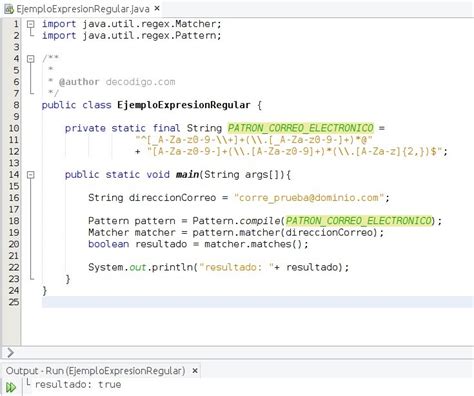Close the Output - Run tab
This screenshot has width=474, height=396.
click(195, 370)
